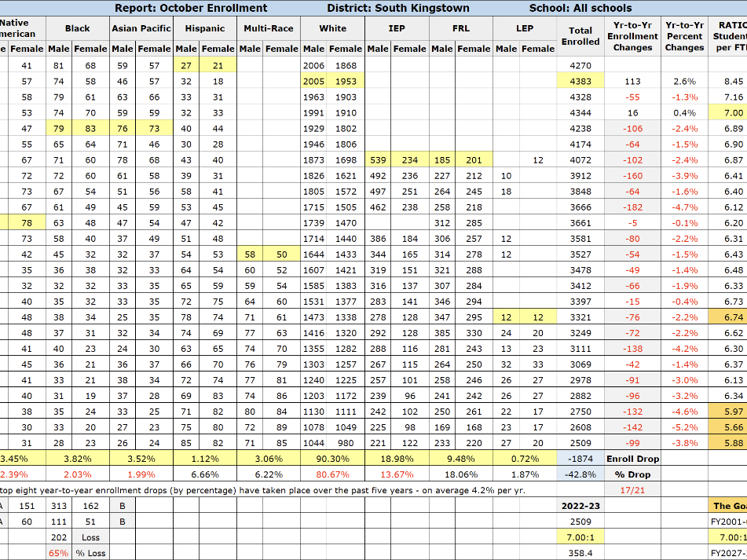Select the 'FRL' column group header
Image resolution: width=747 pixels, height=560 pixels.
(460, 28)
